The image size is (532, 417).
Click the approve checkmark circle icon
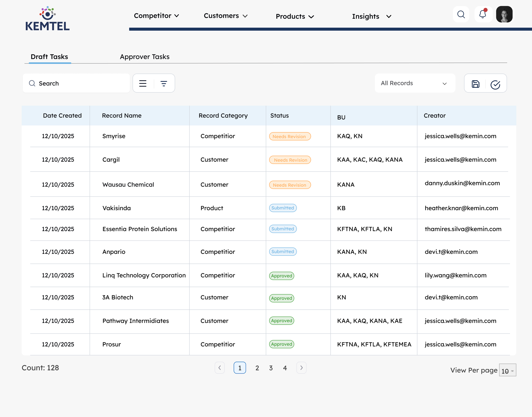pyautogui.click(x=495, y=85)
